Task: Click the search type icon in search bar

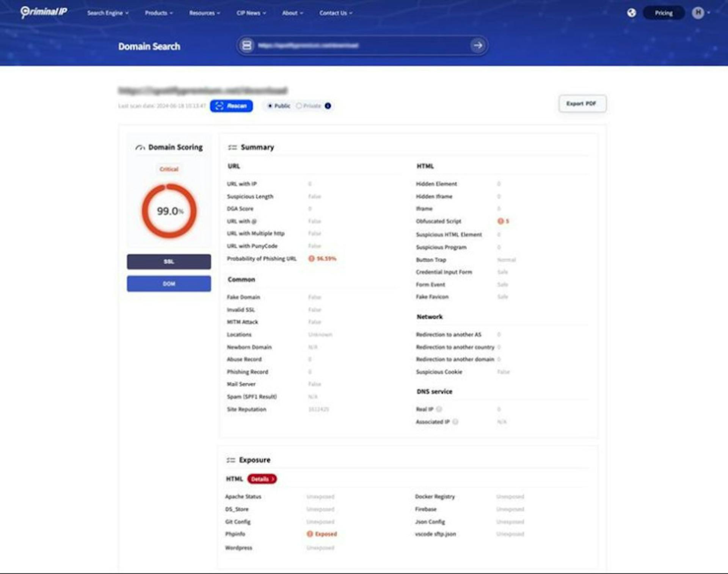Action: (x=247, y=45)
